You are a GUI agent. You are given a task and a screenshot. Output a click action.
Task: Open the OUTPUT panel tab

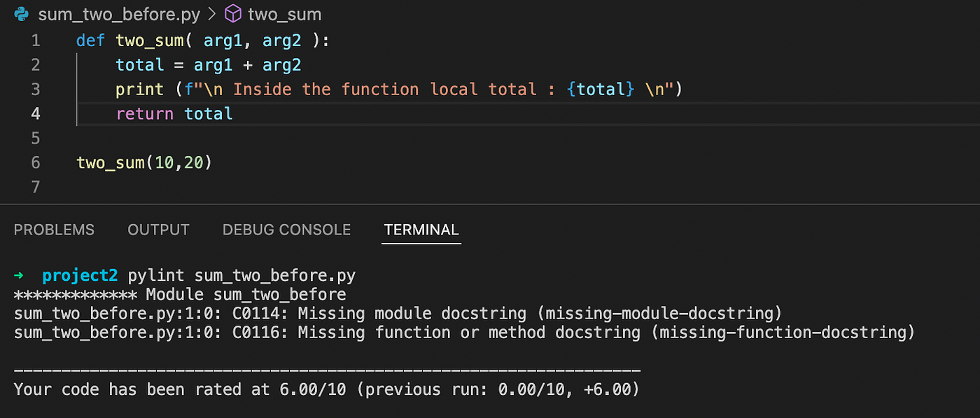[x=158, y=229]
